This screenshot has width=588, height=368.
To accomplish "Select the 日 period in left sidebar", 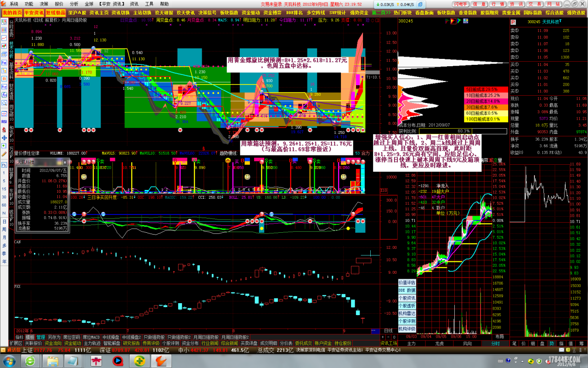I will (x=4, y=221).
